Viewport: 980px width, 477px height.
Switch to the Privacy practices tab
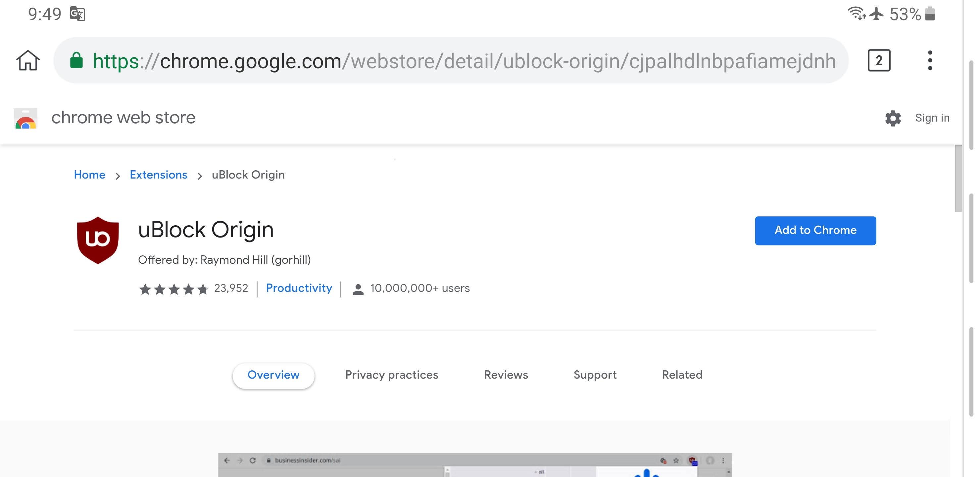pos(391,375)
